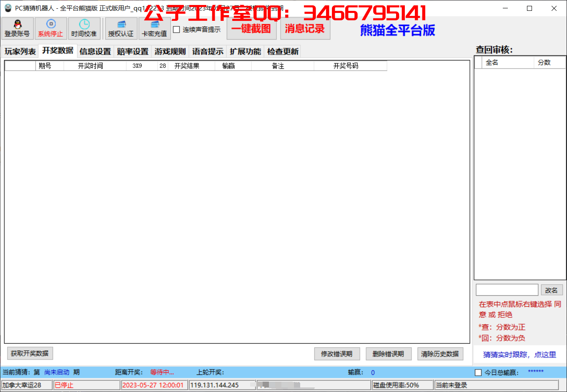Click the 全名 column header
Screen dimensions: 567x392
pos(508,62)
